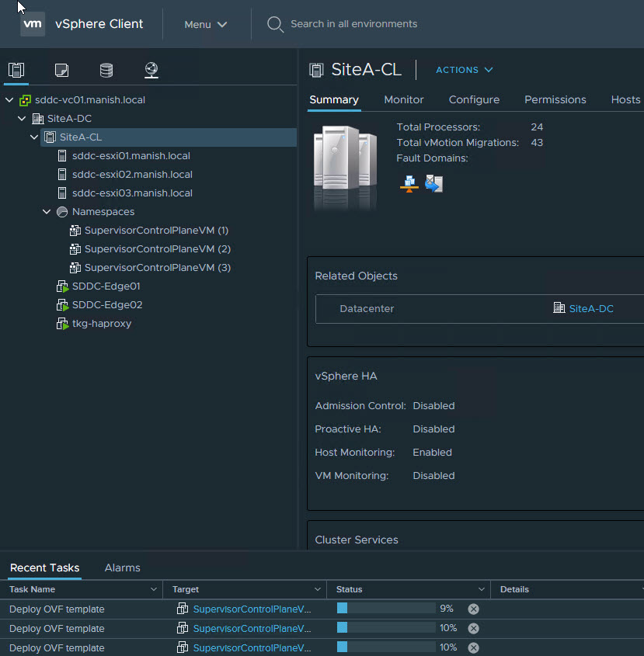Cancel the last Deploy OVF template task
644x656 pixels.
[473, 647]
